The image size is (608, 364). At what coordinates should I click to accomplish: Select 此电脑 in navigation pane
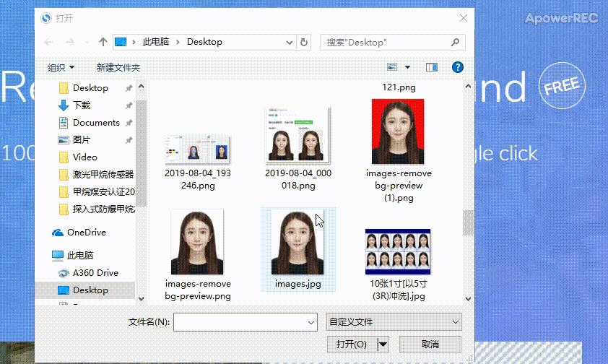[x=73, y=255]
